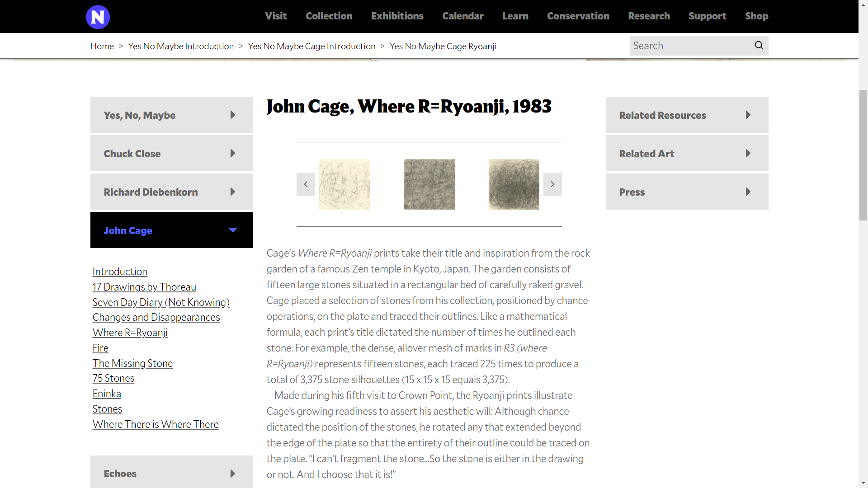
Task: Expand the Press panel
Action: 687,192
